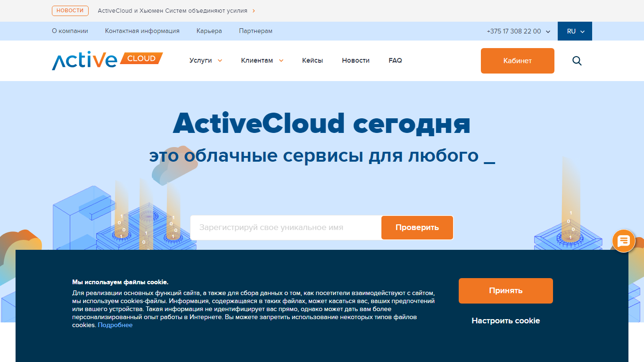
Task: Open the search magnifier icon
Action: pos(577,61)
